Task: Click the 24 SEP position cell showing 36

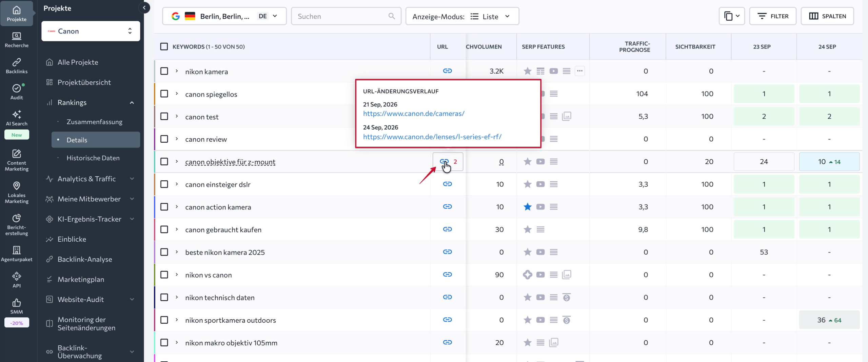Action: coord(829,320)
